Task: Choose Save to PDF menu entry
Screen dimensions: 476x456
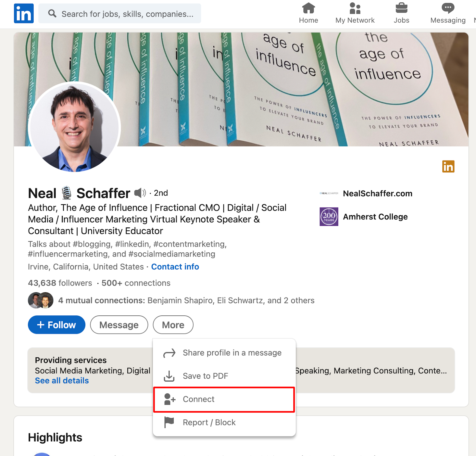Action: pyautogui.click(x=224, y=376)
